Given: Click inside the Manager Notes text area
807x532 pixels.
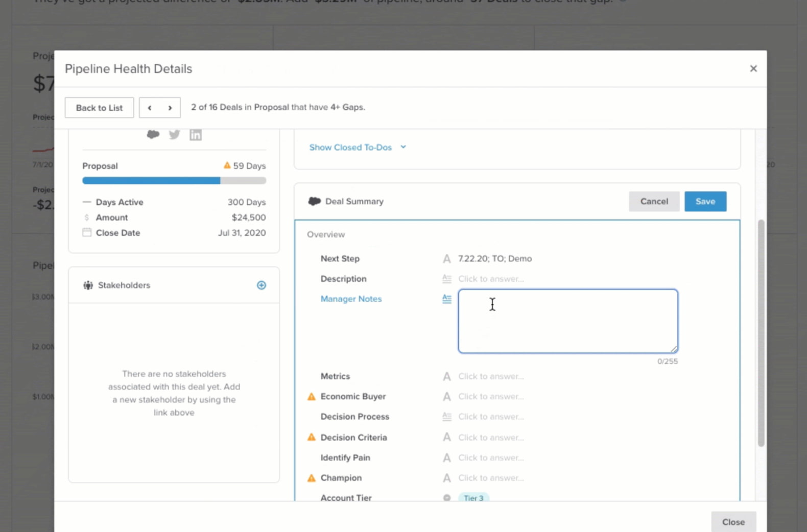Looking at the screenshot, I should [x=567, y=321].
